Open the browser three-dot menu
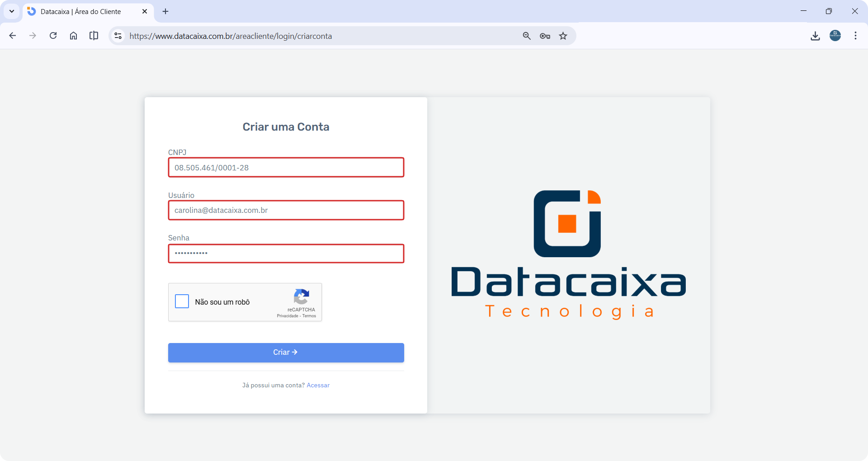 855,36
